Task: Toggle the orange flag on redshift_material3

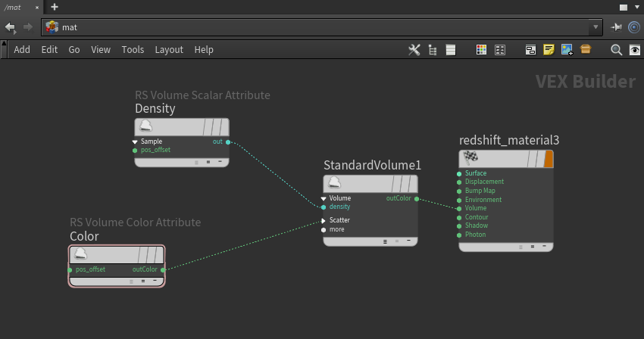Action: click(549, 159)
